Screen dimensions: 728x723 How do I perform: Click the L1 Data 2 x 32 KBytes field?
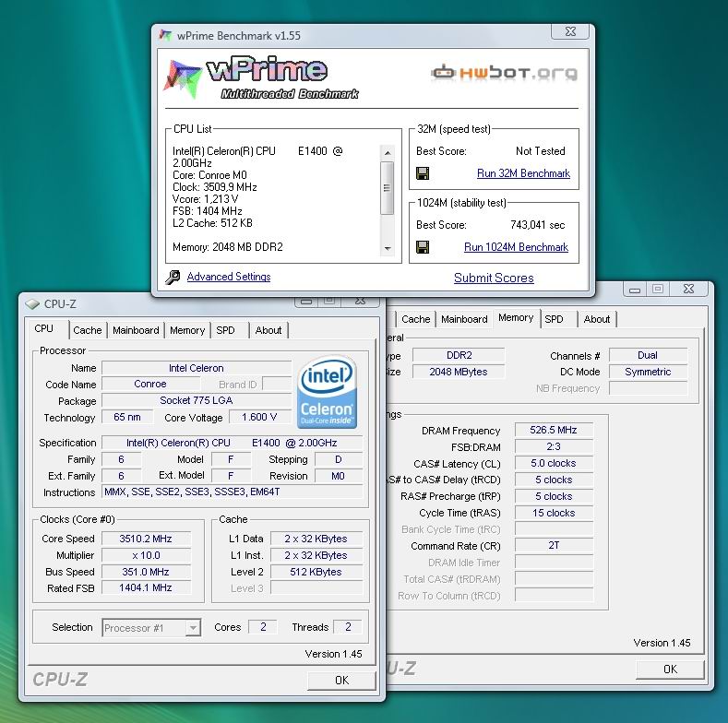(x=316, y=539)
